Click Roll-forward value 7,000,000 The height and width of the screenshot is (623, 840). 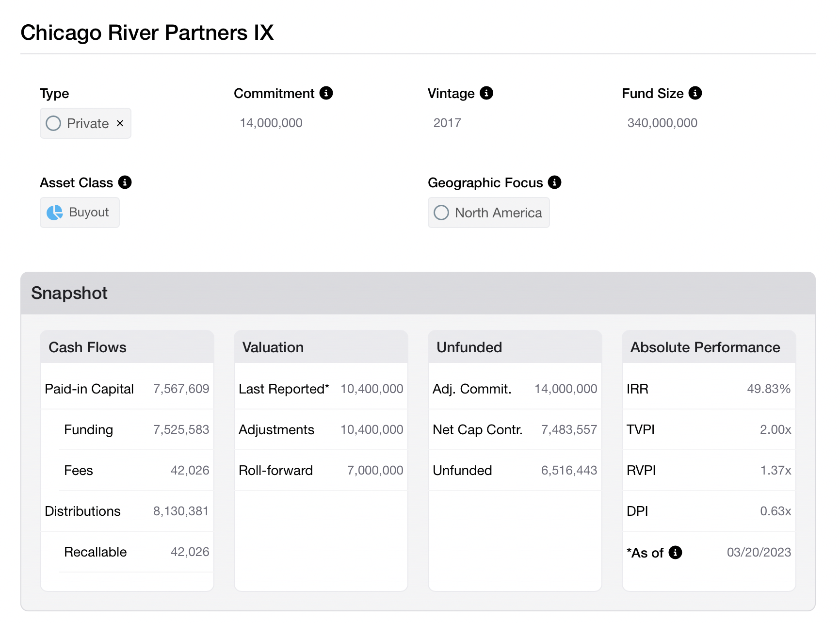tap(375, 470)
